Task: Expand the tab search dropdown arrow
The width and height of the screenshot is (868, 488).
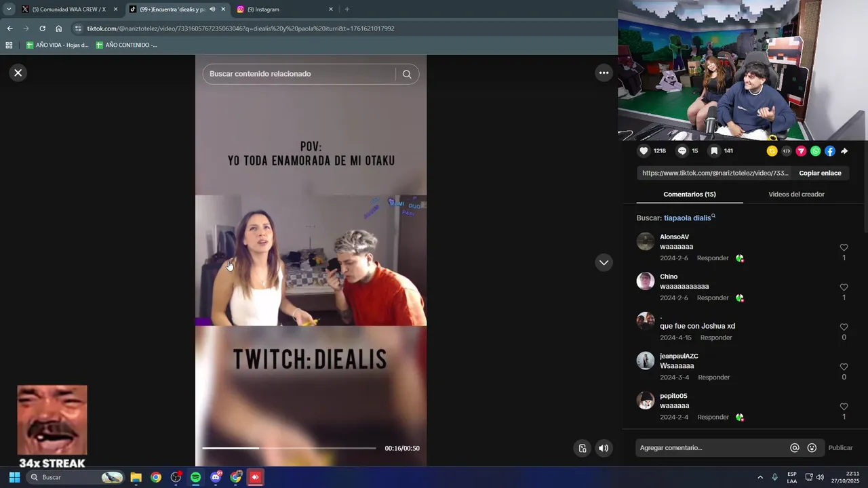Action: click(9, 9)
